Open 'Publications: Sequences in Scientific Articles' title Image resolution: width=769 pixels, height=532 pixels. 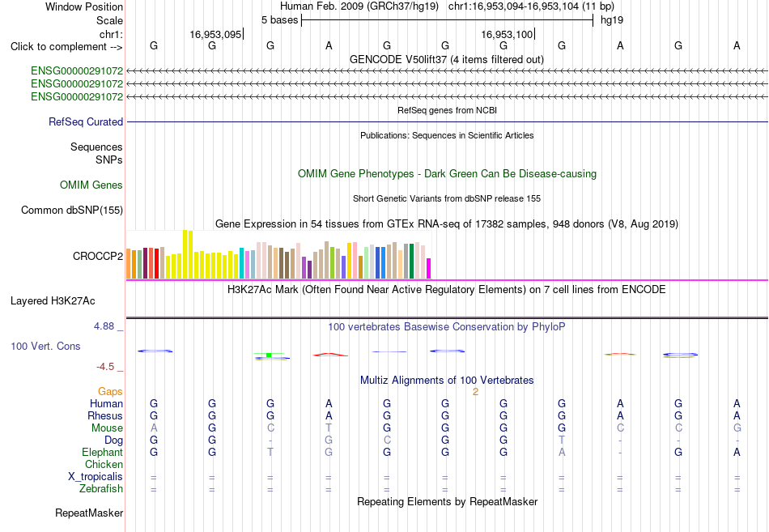(x=447, y=135)
